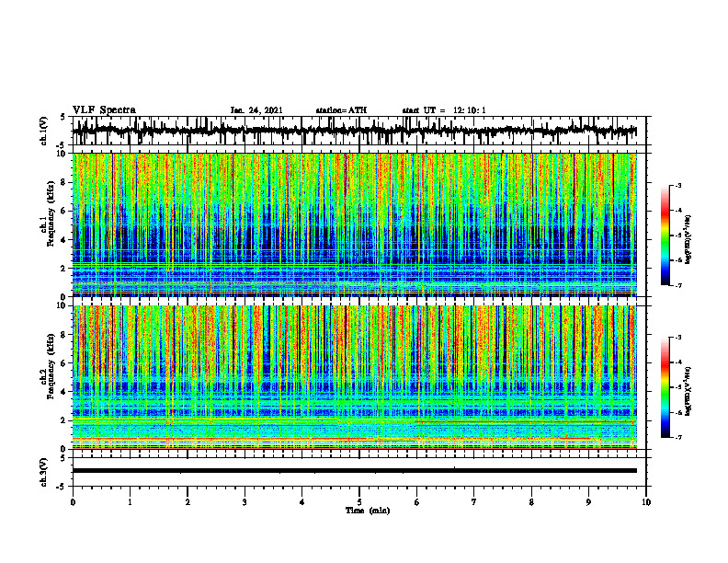Click inside the ch.1 spectrogram panel
The height and width of the screenshot is (563, 728).
coord(354,224)
